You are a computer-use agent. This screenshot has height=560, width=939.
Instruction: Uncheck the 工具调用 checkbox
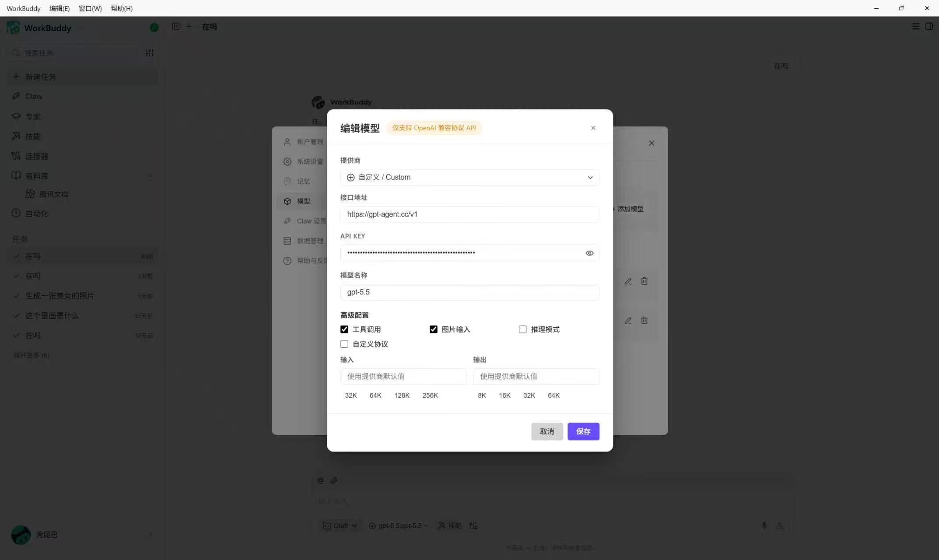(x=344, y=329)
